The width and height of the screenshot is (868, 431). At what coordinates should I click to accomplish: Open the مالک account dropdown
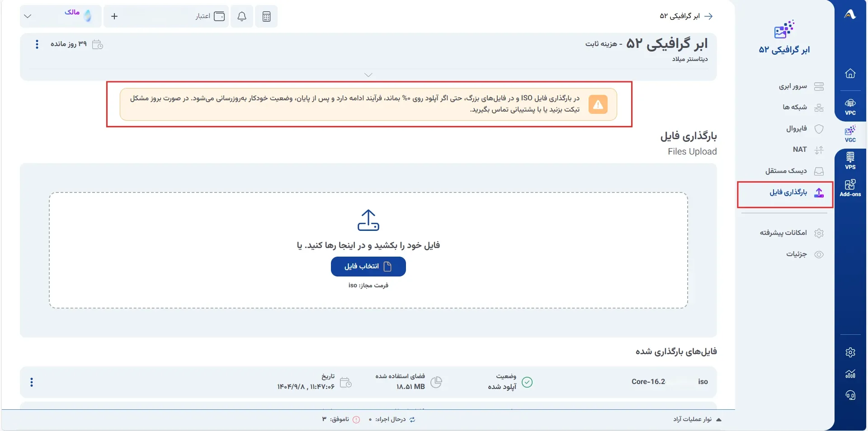click(61, 16)
